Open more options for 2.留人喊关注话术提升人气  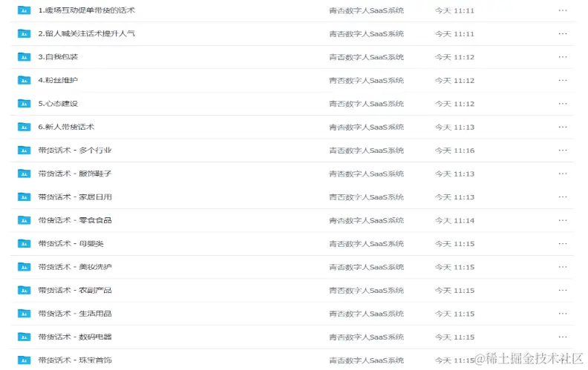point(563,33)
